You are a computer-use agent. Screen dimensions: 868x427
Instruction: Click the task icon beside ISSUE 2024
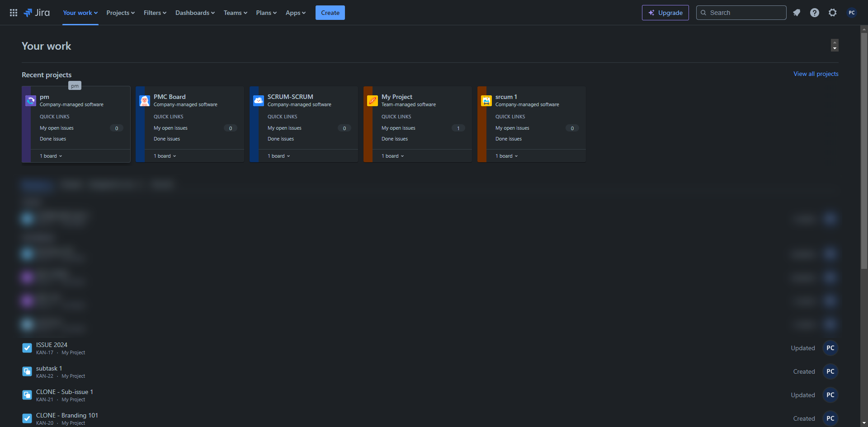point(27,348)
